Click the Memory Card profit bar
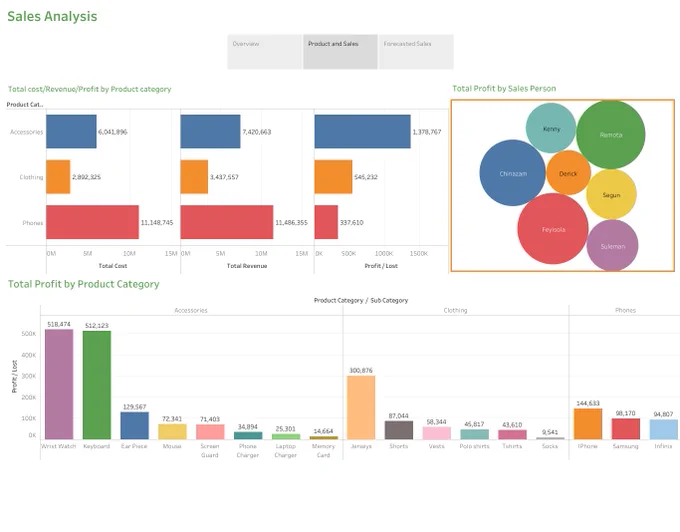680x532 pixels. (324, 437)
